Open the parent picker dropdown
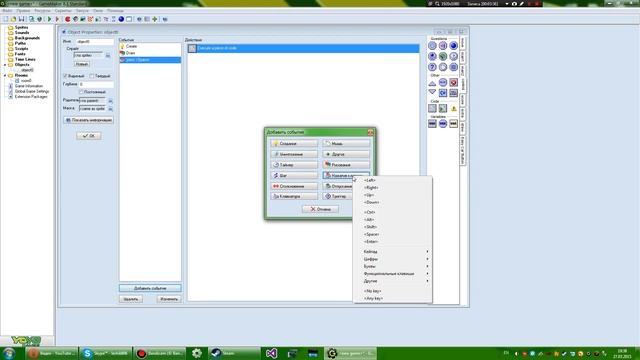 (x=110, y=101)
